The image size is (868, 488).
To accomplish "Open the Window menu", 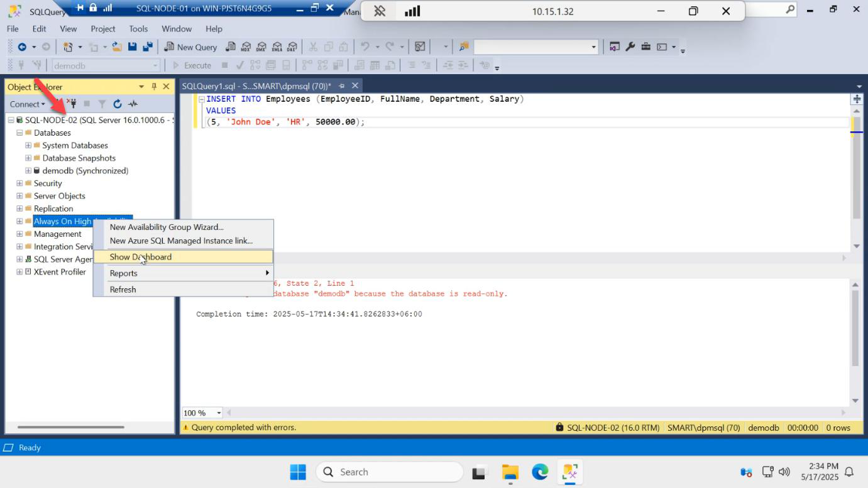I will pyautogui.click(x=177, y=29).
